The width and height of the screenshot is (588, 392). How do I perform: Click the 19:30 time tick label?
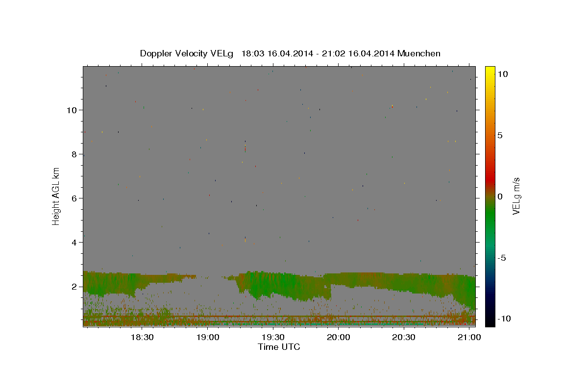[x=273, y=337]
